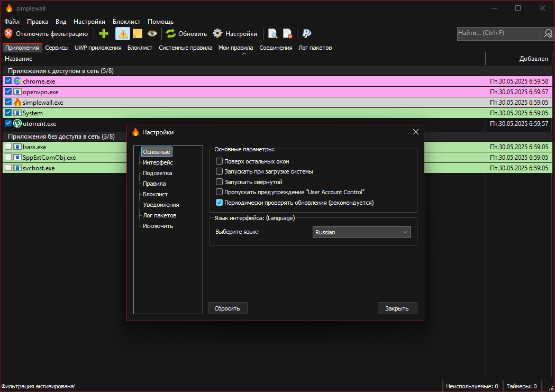Select Исключить in settings tree

pyautogui.click(x=158, y=226)
